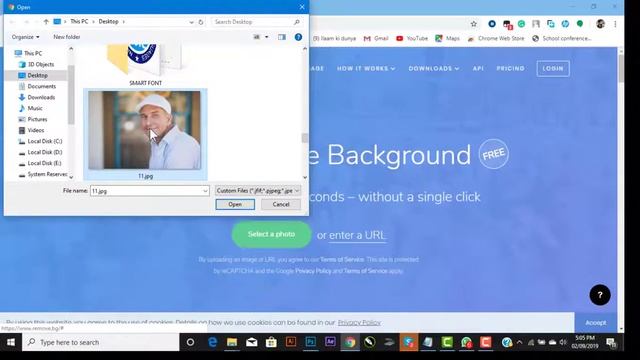Expand the chevron after Desktop in path
The height and width of the screenshot is (360, 640).
click(x=124, y=22)
